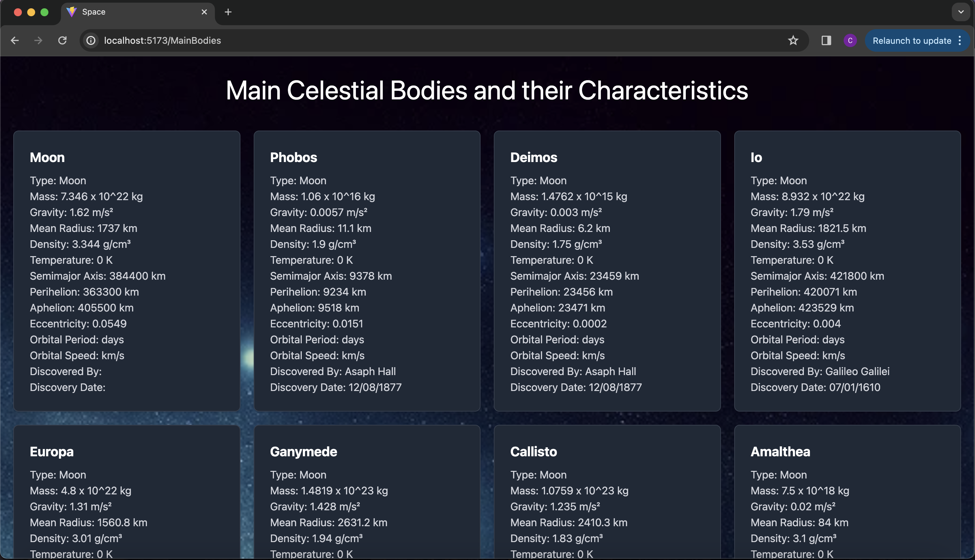Open the three-dot Chrome menu

click(960, 40)
